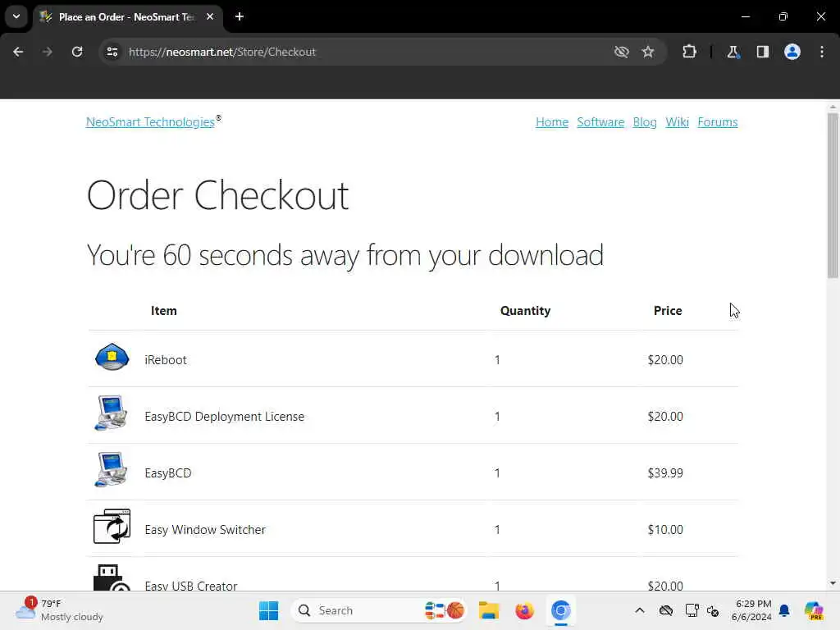The image size is (840, 630).
Task: Click the scrollbar down arrow
Action: pyautogui.click(x=833, y=583)
